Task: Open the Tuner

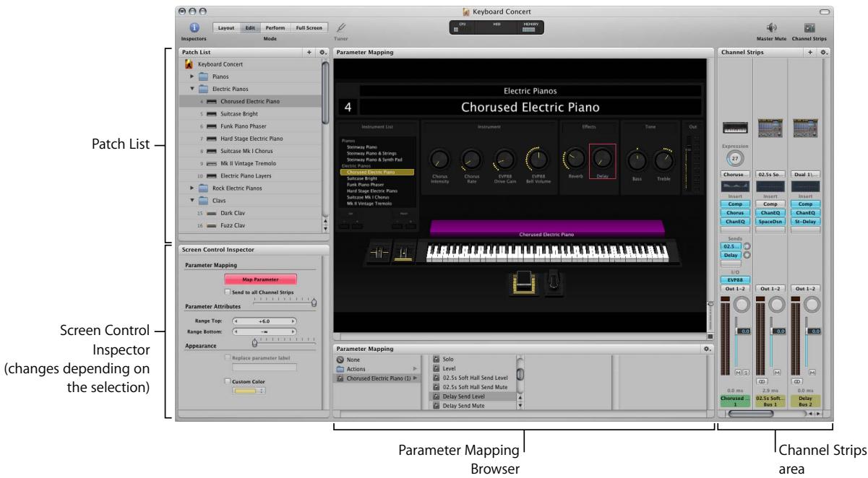Action: [341, 27]
